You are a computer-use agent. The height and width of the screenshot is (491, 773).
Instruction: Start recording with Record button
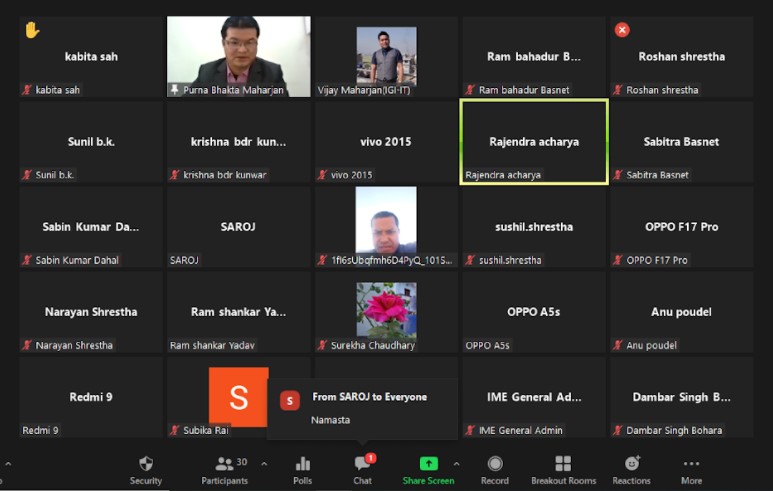point(494,469)
